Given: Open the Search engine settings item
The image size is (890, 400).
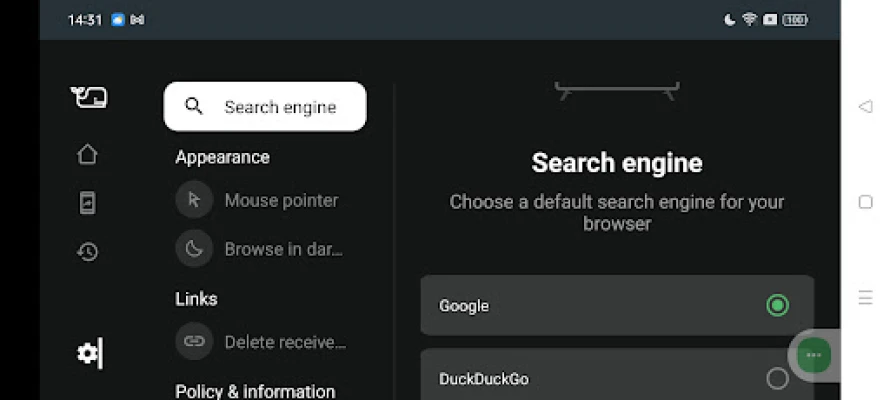Looking at the screenshot, I should pyautogui.click(x=265, y=107).
